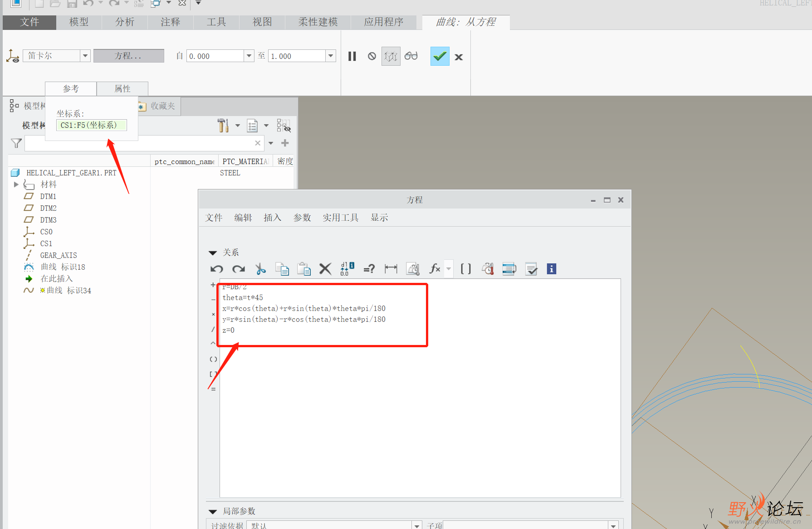
Task: Open the range start 0.000 dropdown arrow
Action: (249, 56)
